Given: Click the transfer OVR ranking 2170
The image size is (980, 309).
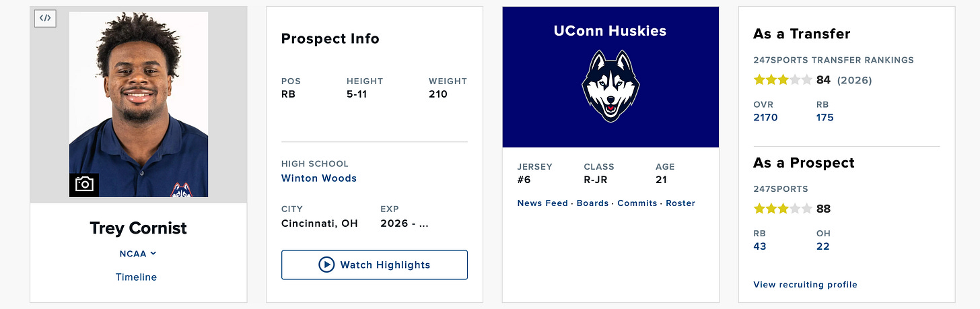Looking at the screenshot, I should pos(765,117).
